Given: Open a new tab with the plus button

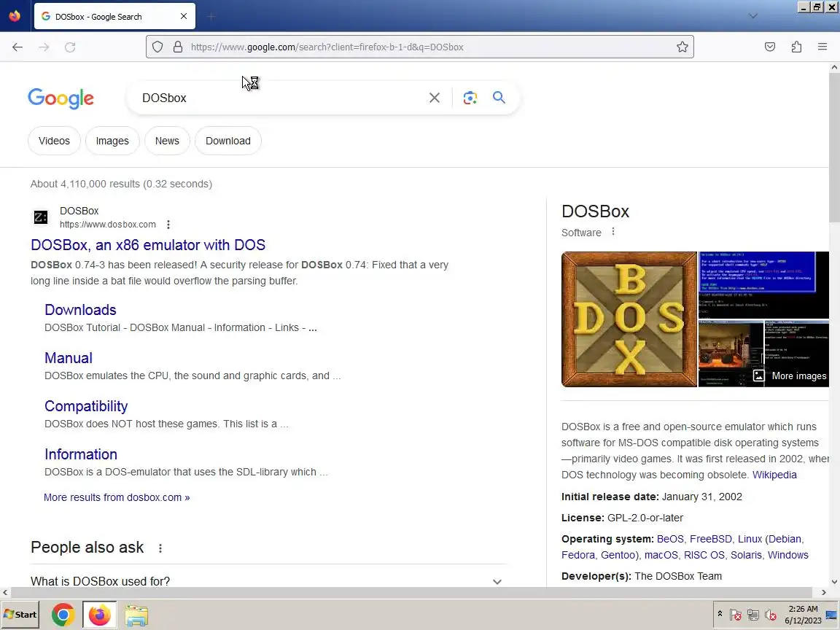Looking at the screenshot, I should click(211, 17).
